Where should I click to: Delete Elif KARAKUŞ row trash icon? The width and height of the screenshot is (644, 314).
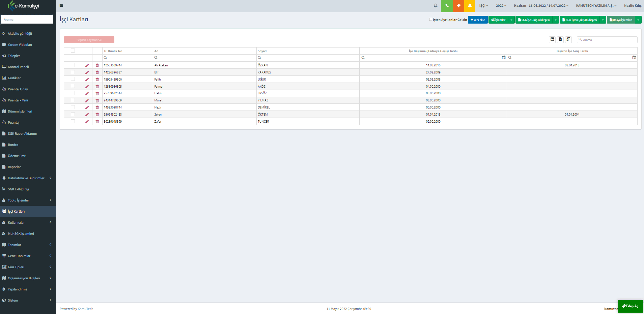click(97, 72)
